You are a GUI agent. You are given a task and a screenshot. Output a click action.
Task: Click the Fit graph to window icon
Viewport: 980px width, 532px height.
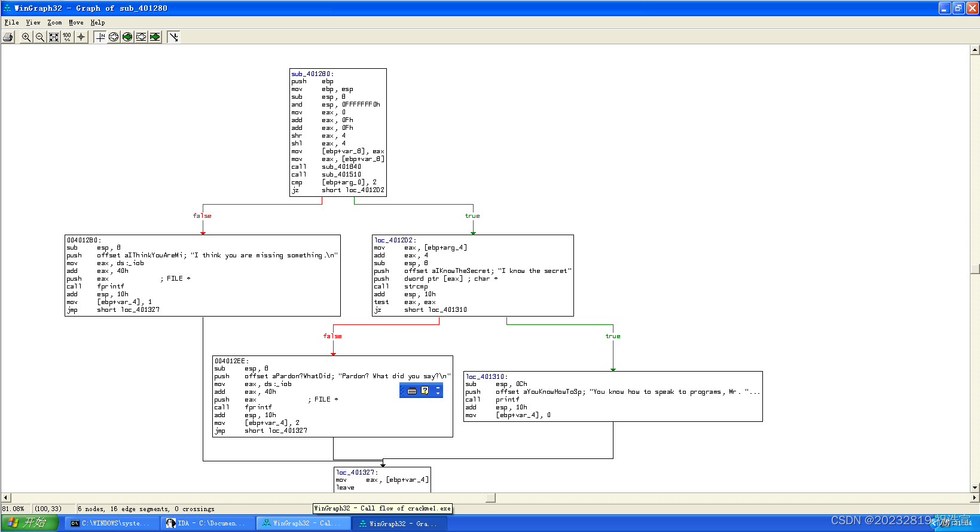(x=54, y=37)
